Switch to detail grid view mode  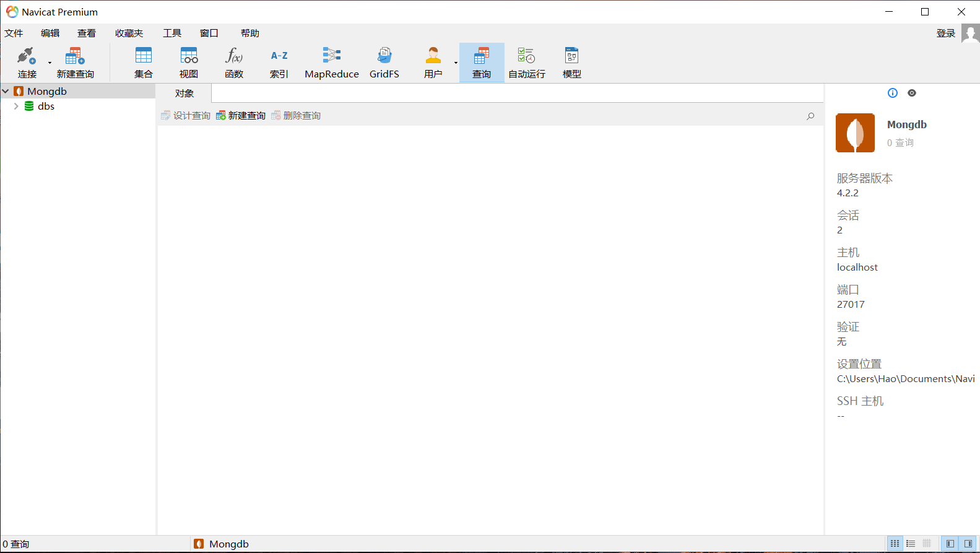tap(927, 544)
